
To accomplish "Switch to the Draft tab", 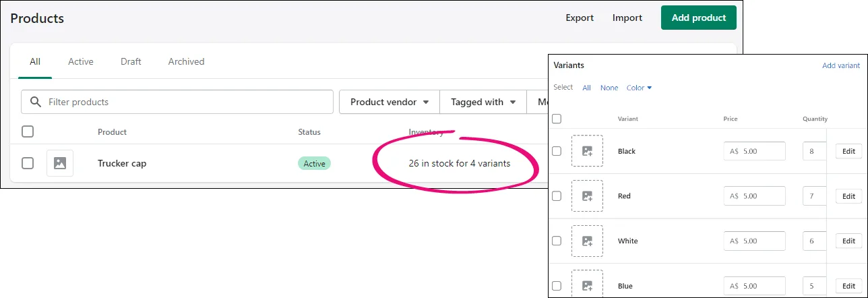I will [x=131, y=61].
